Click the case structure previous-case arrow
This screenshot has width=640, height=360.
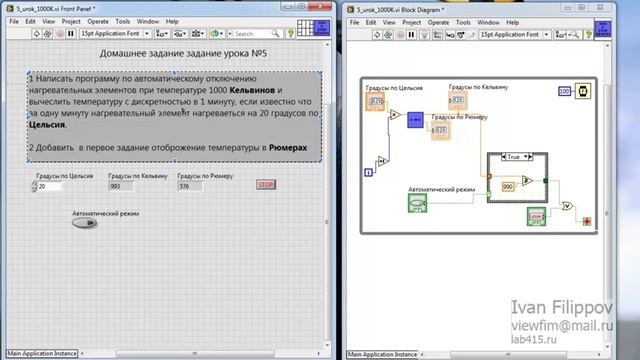504,157
